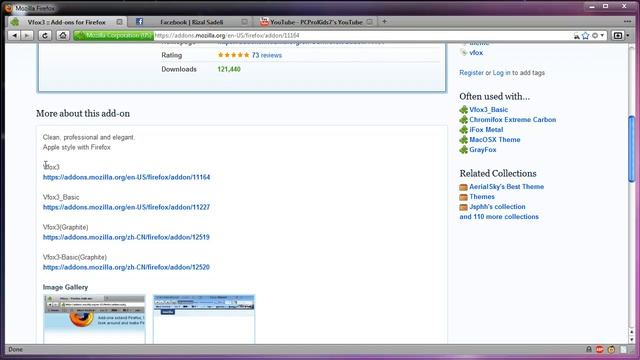Click the YouTube tab favicon
640x360 pixels.
pyautogui.click(x=264, y=22)
